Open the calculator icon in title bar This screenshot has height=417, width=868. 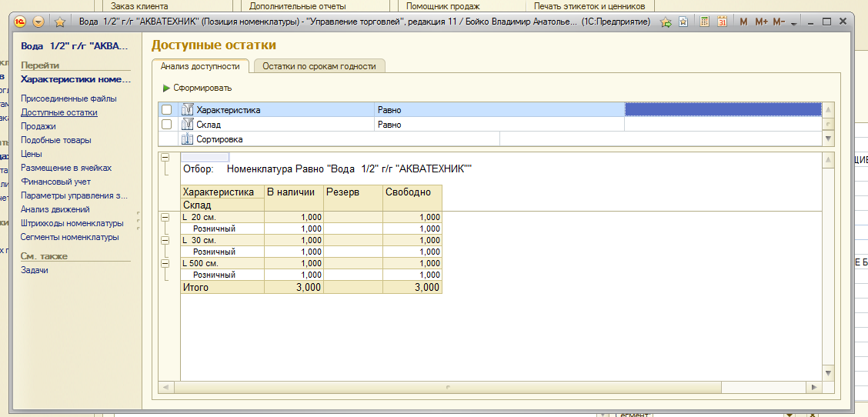pos(705,22)
